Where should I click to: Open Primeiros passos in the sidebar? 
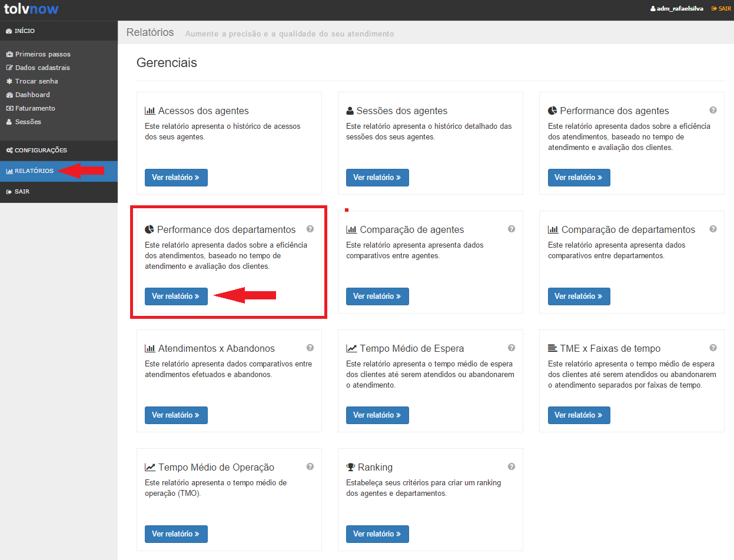click(42, 54)
